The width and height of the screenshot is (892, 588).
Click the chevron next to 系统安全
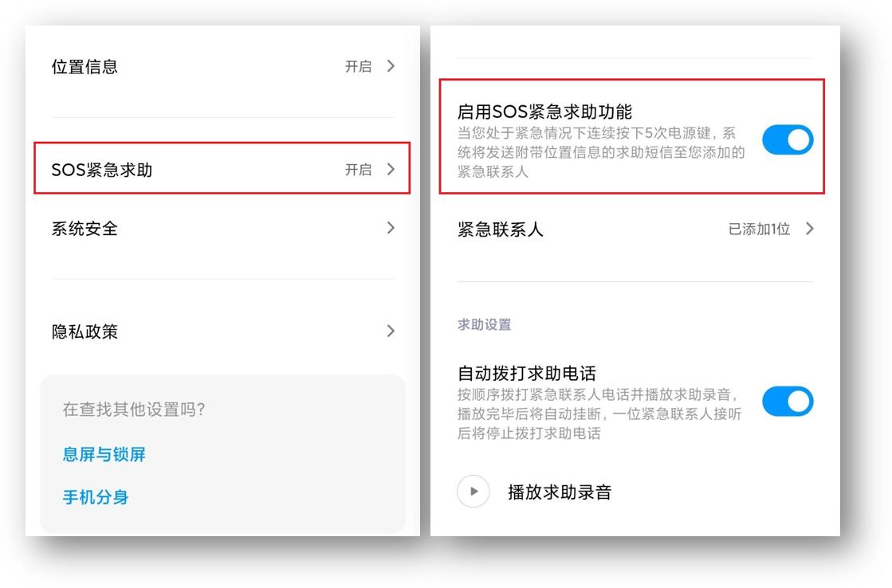coord(391,228)
